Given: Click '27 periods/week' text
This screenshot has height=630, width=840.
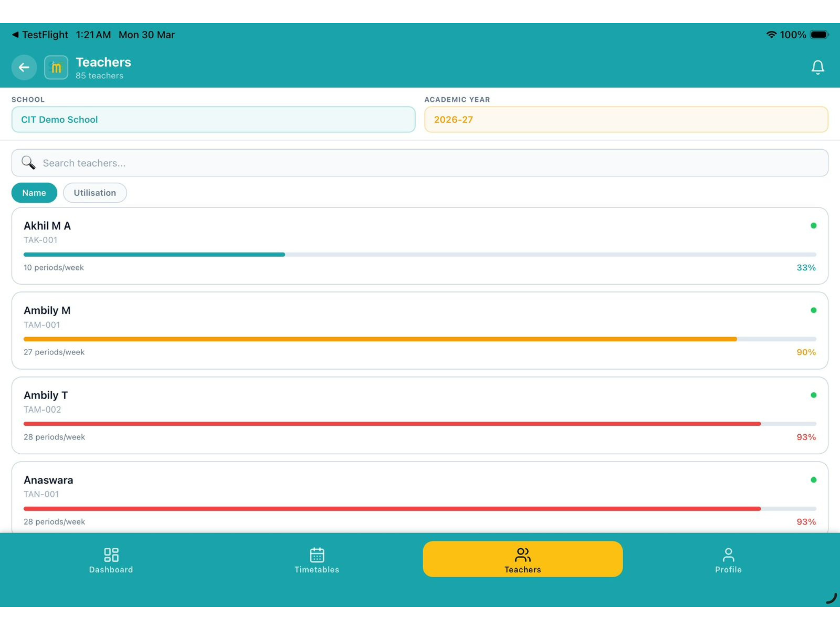Looking at the screenshot, I should click(x=54, y=352).
